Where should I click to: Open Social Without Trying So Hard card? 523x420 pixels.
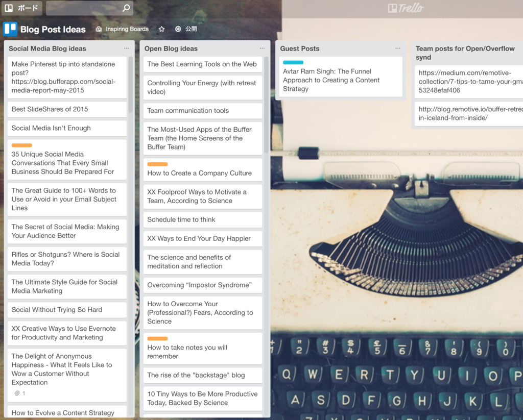pos(67,310)
